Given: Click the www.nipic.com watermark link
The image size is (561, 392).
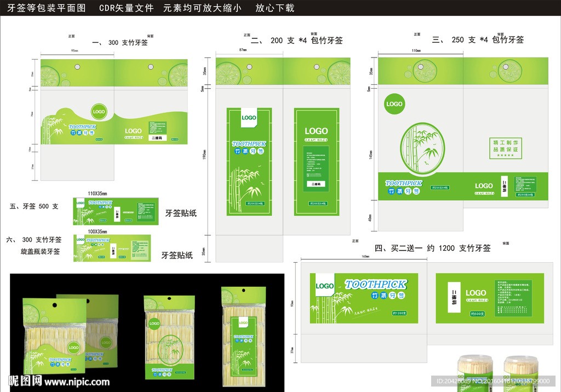Looking at the screenshot, I should click(x=78, y=382).
